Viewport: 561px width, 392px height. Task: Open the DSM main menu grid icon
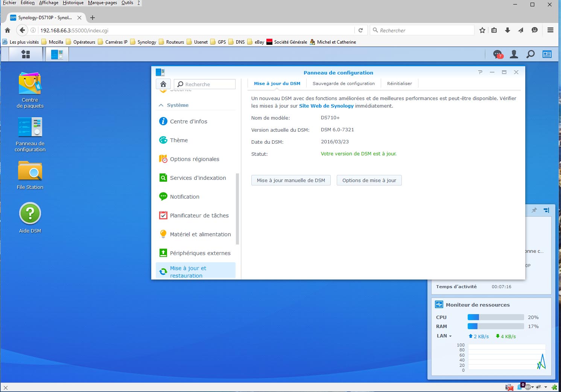26,55
